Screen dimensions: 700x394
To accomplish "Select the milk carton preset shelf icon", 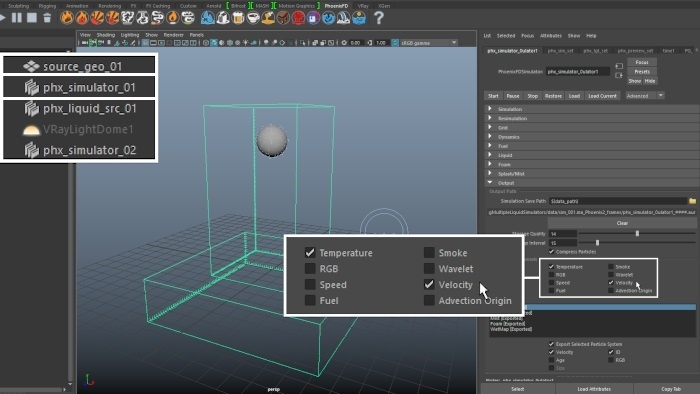I will pyautogui.click(x=223, y=18).
